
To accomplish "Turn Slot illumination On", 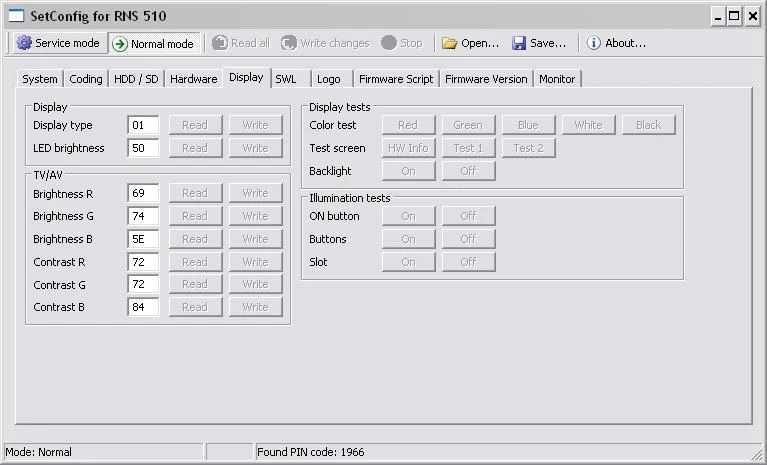I will pos(408,262).
